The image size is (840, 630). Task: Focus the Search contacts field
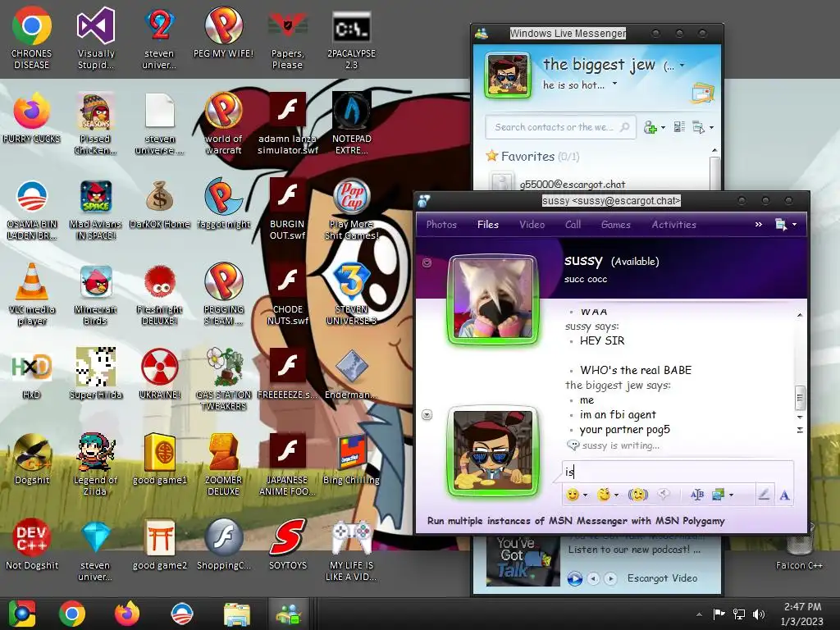(560, 127)
